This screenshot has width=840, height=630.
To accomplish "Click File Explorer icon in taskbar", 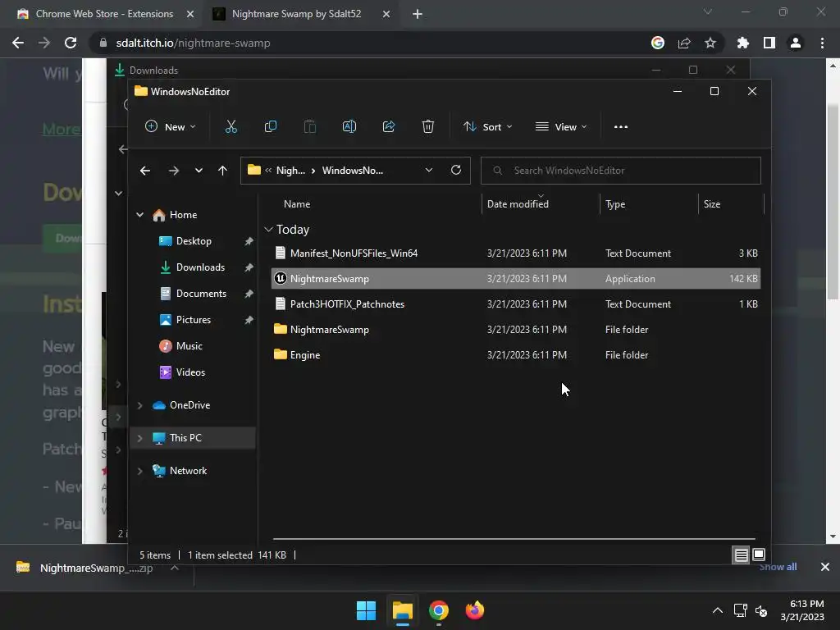I will tap(402, 610).
